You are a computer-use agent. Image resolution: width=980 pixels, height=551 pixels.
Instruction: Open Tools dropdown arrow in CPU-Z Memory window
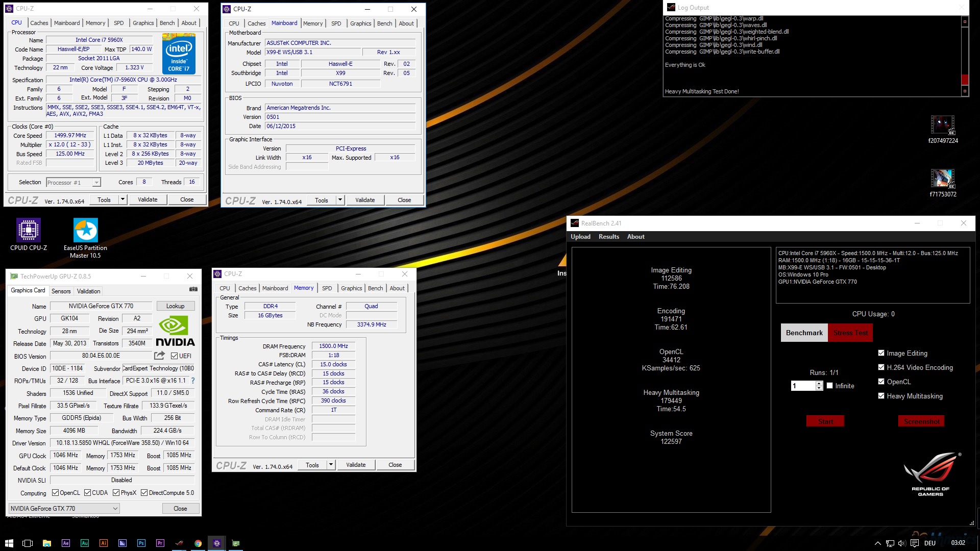coord(331,465)
